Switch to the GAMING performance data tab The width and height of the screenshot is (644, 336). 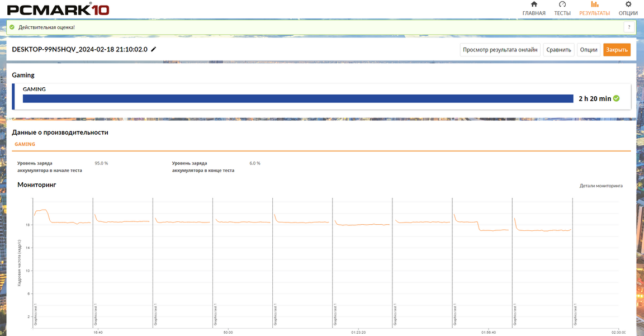(x=25, y=144)
